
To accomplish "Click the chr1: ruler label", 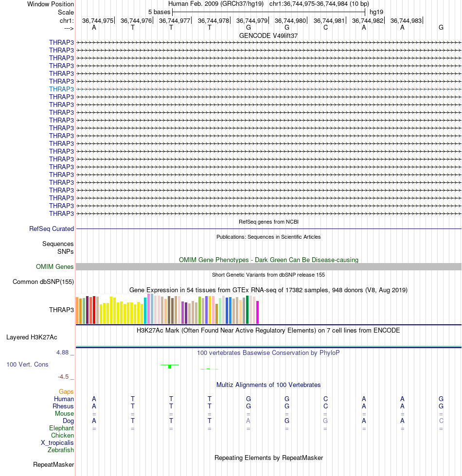I will pos(67,20).
